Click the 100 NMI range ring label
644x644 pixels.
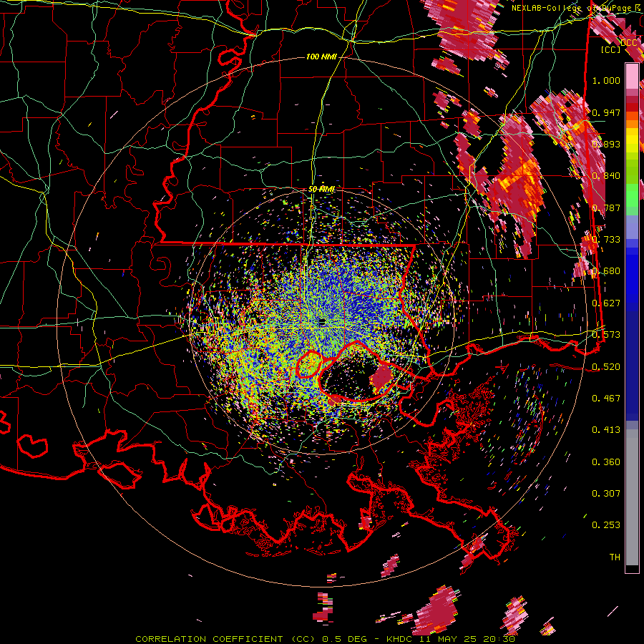(321, 57)
